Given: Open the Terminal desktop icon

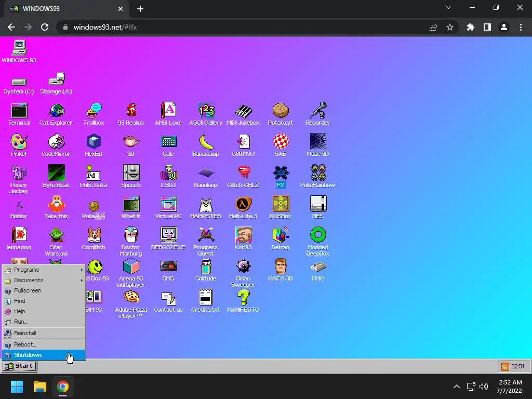Looking at the screenshot, I should tap(19, 114).
